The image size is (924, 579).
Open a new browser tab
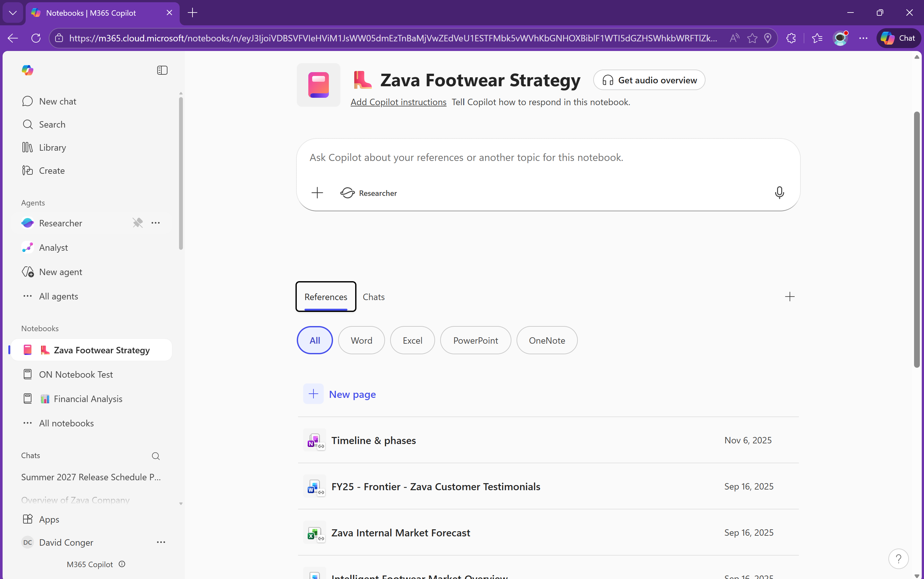coord(193,13)
